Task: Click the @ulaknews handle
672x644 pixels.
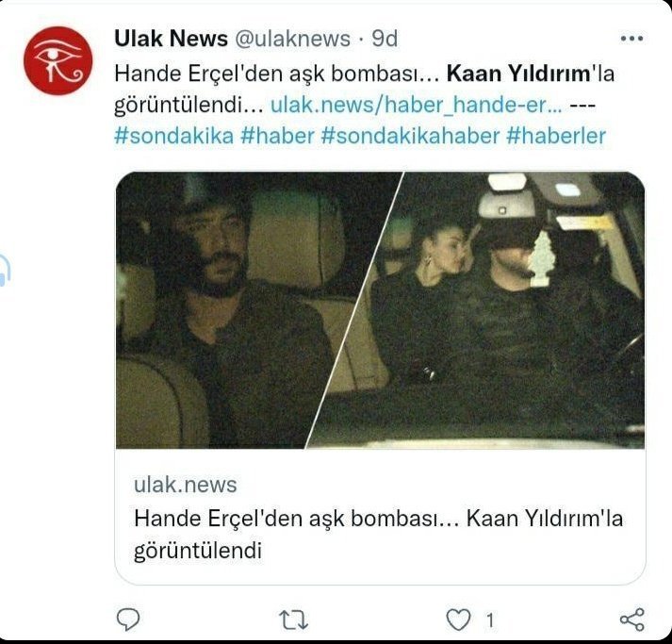Action: [293, 39]
